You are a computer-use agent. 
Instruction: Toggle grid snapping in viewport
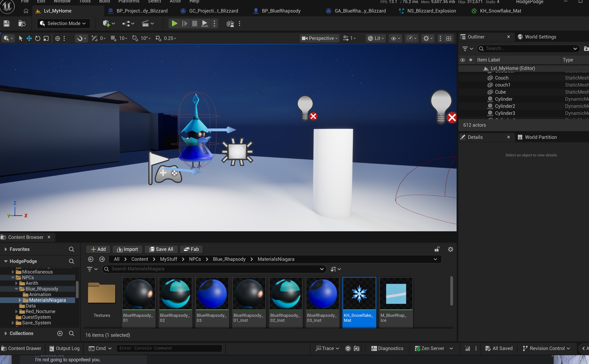pyautogui.click(x=113, y=38)
